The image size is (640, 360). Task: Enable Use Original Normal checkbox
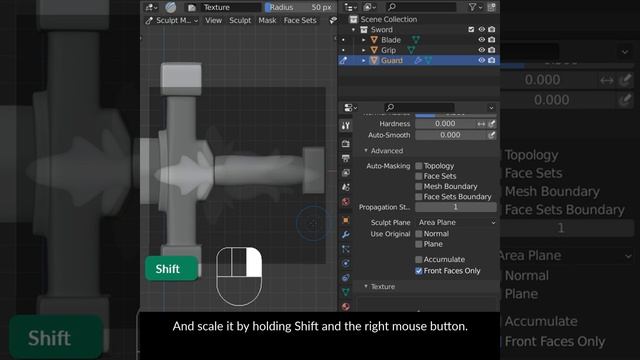pos(419,234)
